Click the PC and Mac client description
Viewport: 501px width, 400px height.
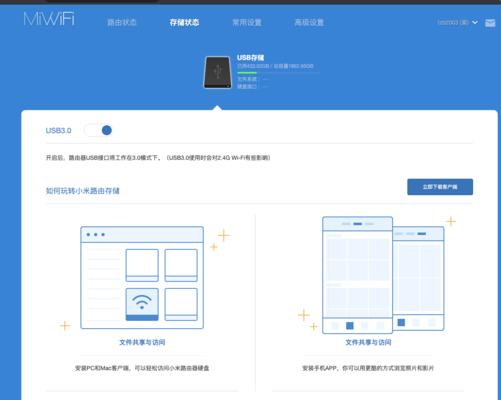click(142, 368)
